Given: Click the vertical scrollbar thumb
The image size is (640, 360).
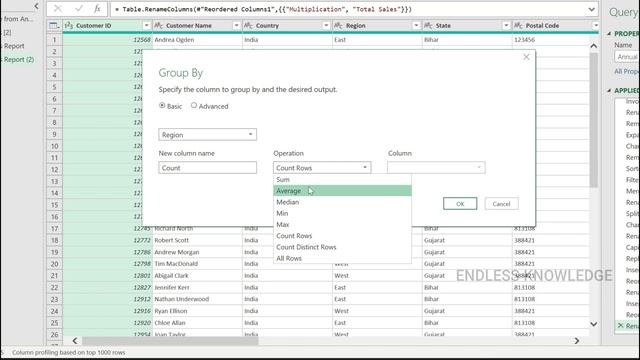Looking at the screenshot, I should coord(593,120).
